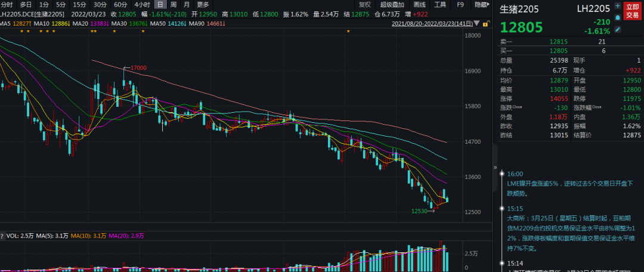Viewport: 644px width, 272px height.
Task: Click the 卖一 ask price 12815
Action: pos(559,42)
